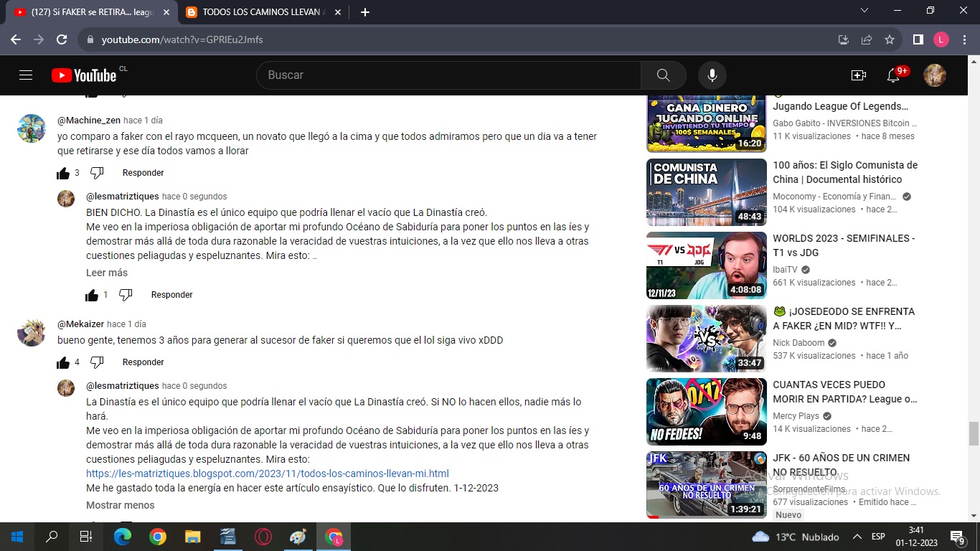Open the JFK 60 años video thumbnail
980x551 pixels.
pyautogui.click(x=707, y=485)
